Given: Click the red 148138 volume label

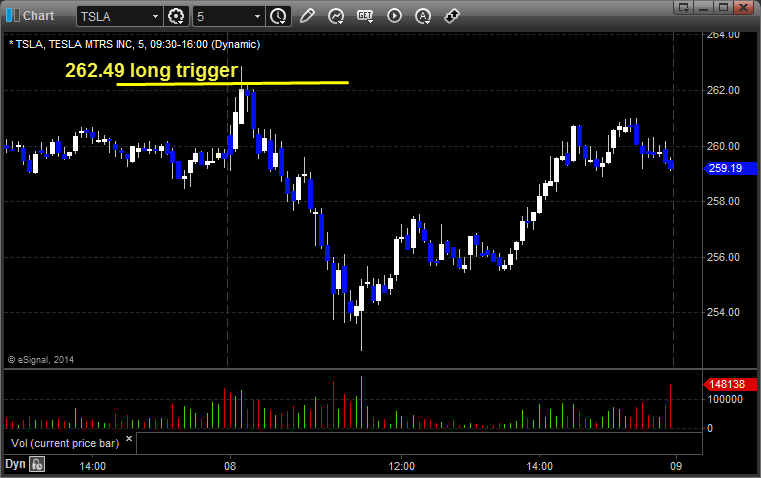Looking at the screenshot, I should click(730, 384).
